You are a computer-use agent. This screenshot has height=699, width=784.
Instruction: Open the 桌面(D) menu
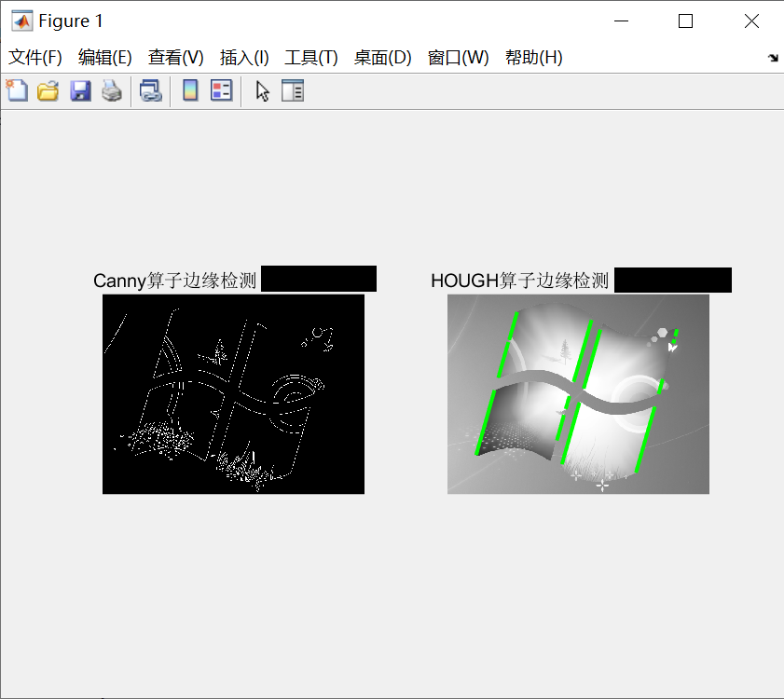(382, 58)
